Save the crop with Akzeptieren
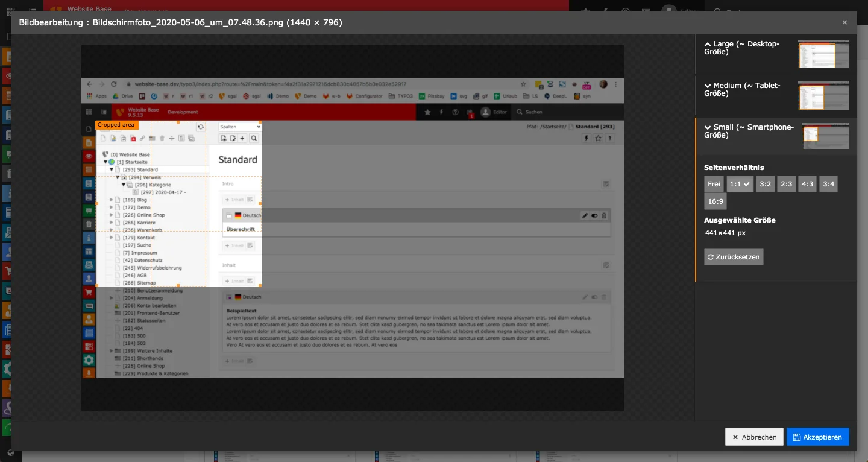868x462 pixels. click(817, 437)
